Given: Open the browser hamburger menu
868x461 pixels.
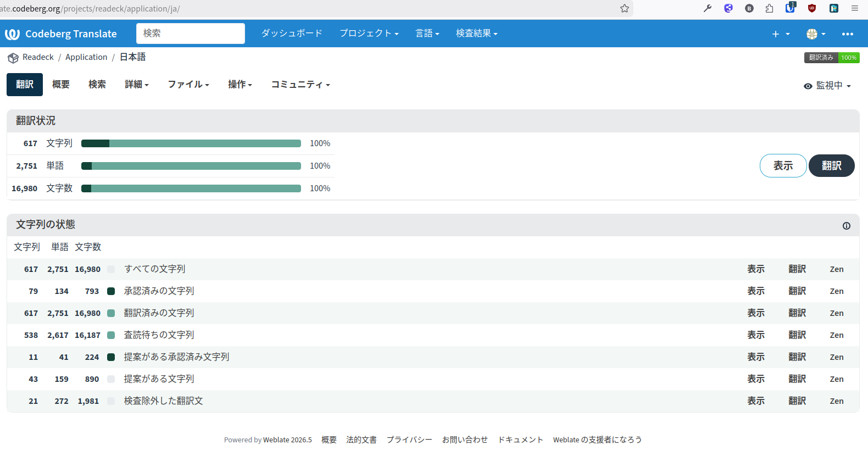Looking at the screenshot, I should click(x=855, y=8).
